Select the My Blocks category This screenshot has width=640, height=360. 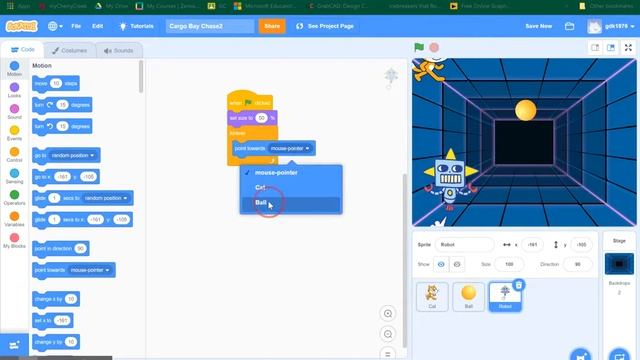click(14, 241)
